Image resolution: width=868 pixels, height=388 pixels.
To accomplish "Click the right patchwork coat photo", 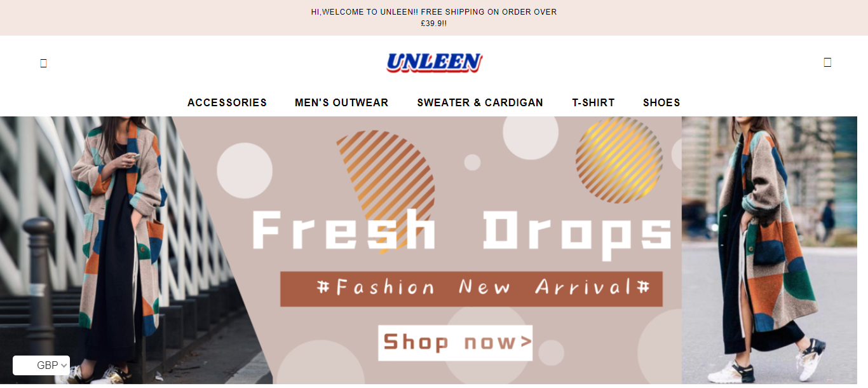I will click(x=770, y=250).
